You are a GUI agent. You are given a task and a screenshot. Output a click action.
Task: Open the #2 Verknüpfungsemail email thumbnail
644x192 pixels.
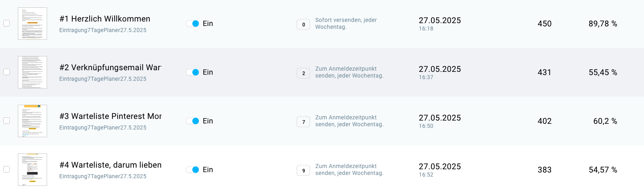point(32,72)
